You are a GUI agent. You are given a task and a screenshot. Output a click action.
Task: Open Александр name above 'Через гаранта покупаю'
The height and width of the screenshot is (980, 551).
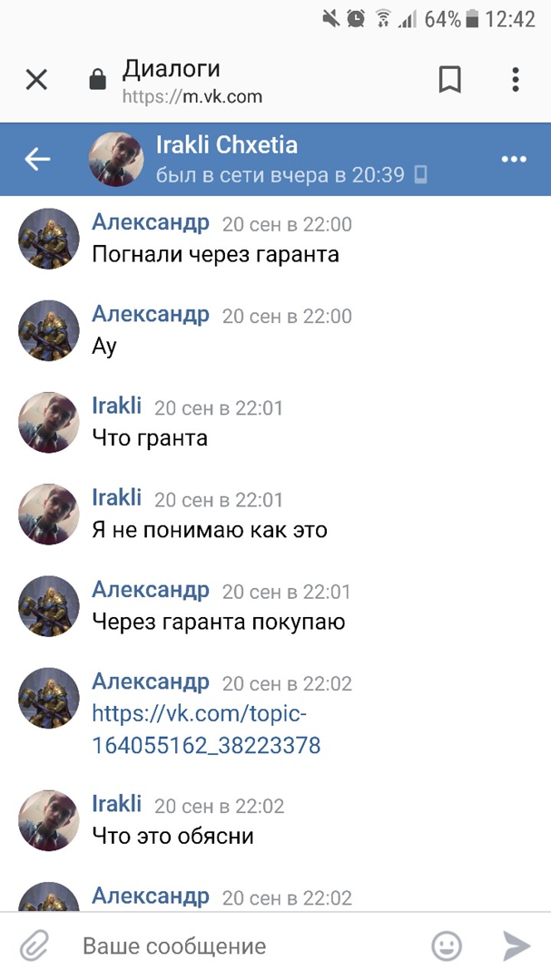tap(150, 590)
